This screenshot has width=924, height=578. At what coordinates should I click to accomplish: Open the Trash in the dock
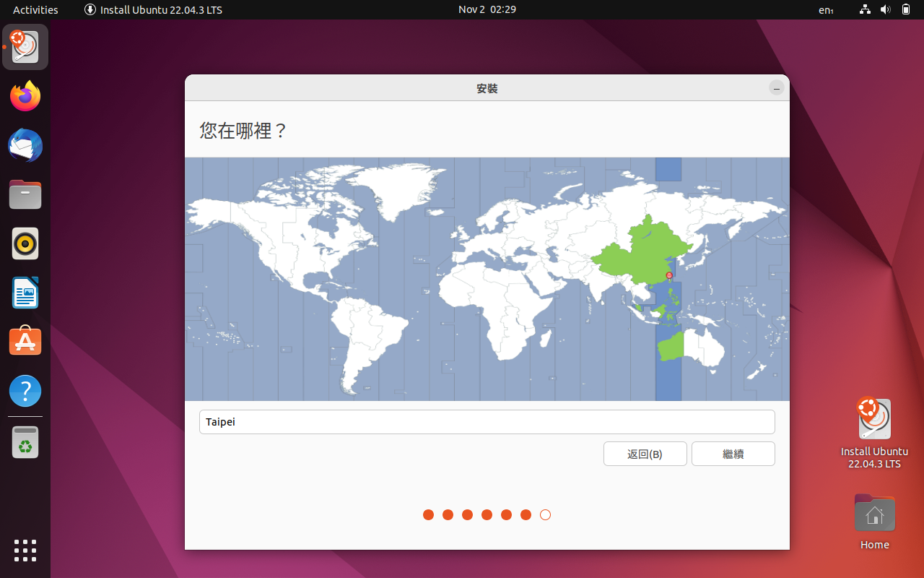pyautogui.click(x=25, y=442)
